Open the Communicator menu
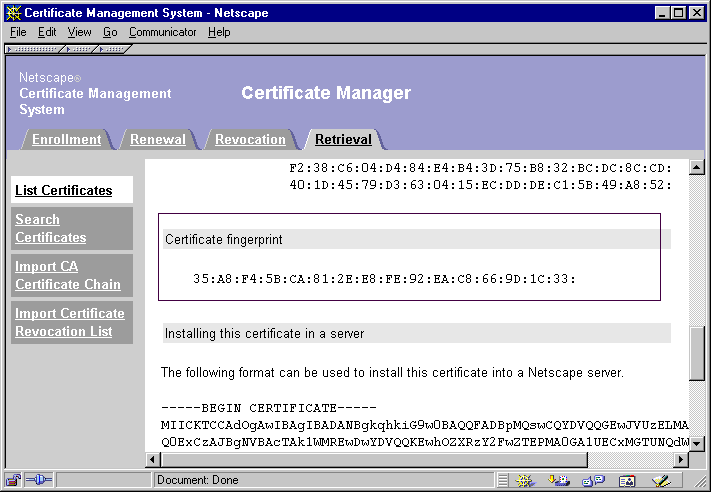 pyautogui.click(x=162, y=32)
